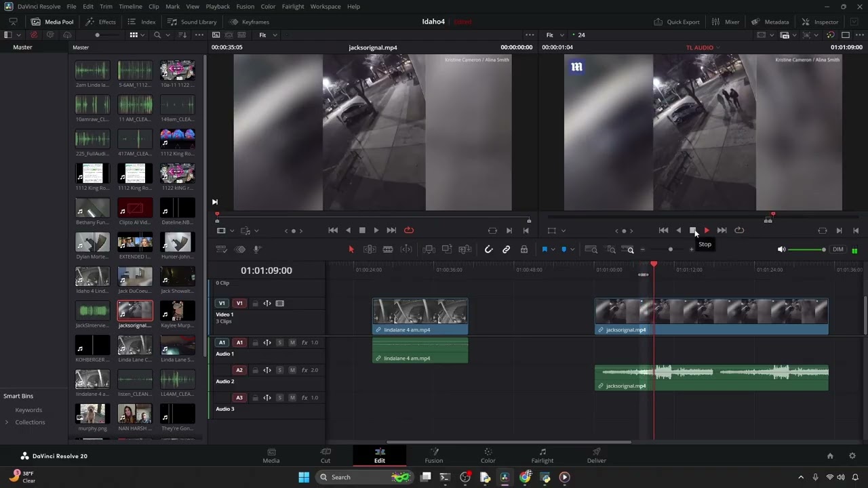Choose the arrow Selection mode tool
The image size is (868, 488).
pyautogui.click(x=351, y=249)
